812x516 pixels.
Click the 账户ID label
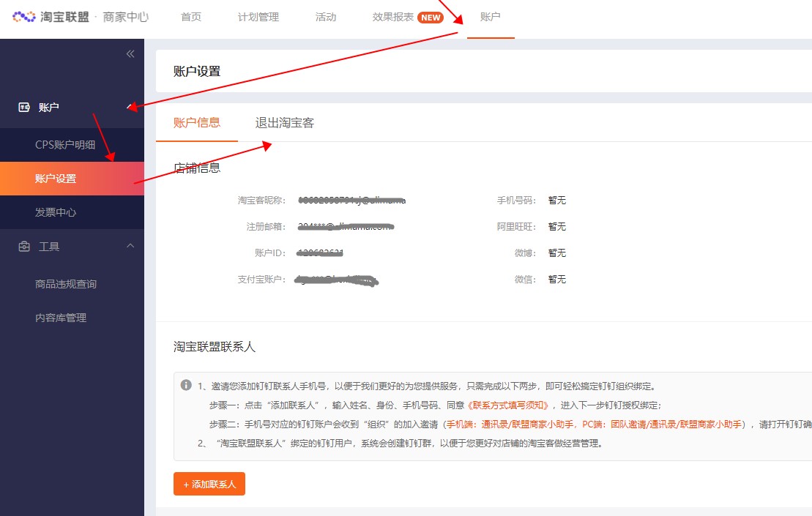click(x=269, y=253)
